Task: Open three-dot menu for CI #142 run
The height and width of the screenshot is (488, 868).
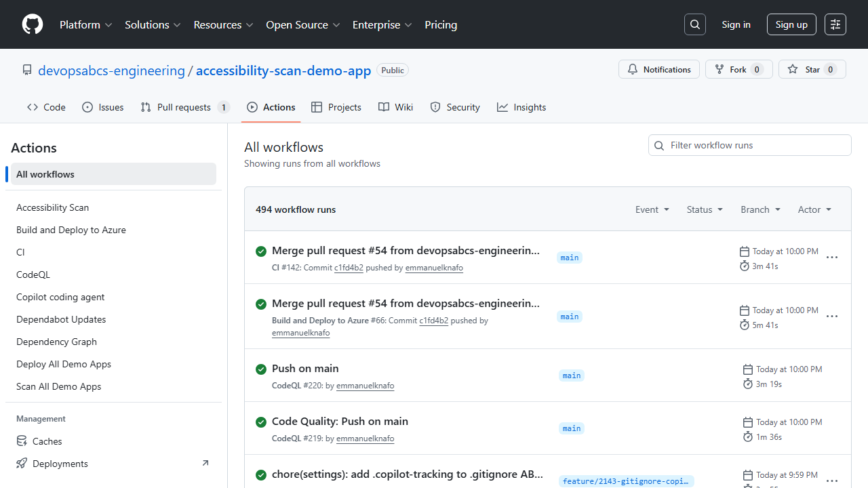Action: (832, 258)
